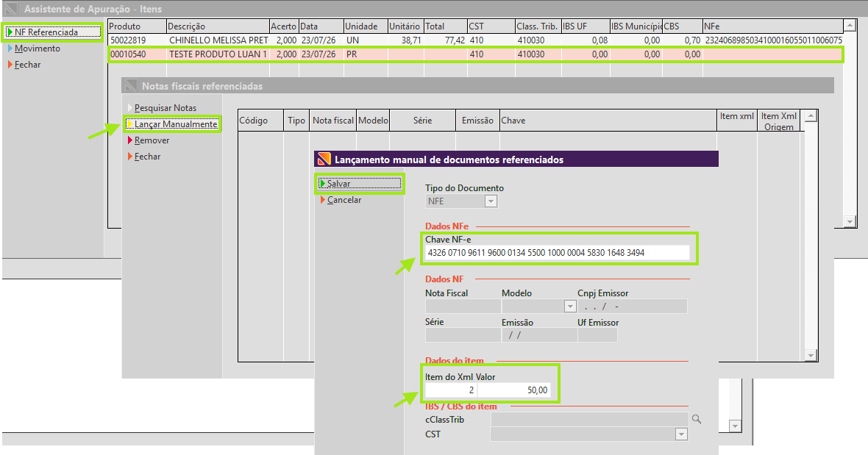Click the Notas fiscais referenciadas title icon
Image resolution: width=868 pixels, height=455 pixels.
(131, 86)
